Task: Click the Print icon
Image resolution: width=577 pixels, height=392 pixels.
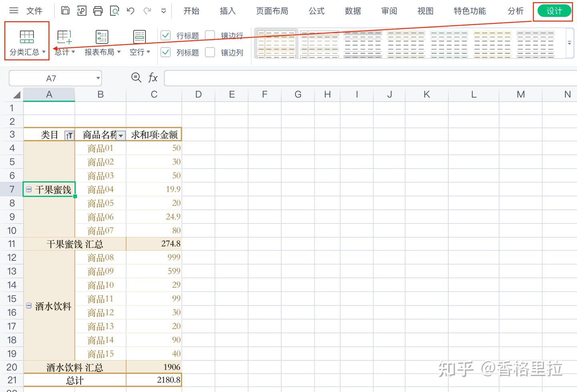Action: 98,11
